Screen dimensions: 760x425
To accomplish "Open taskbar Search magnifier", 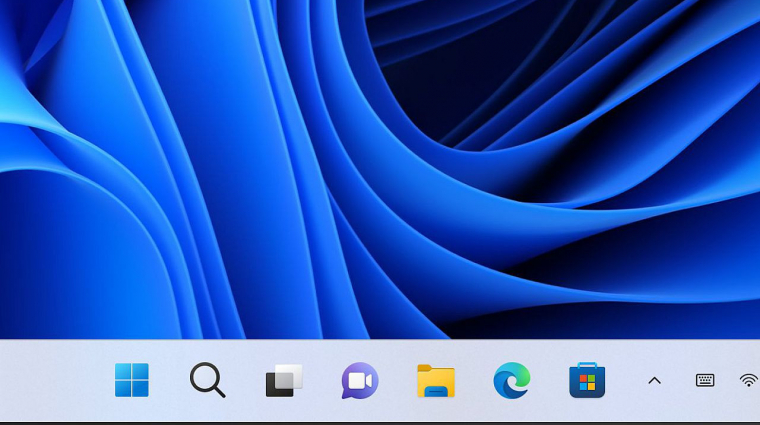I will pyautogui.click(x=207, y=380).
